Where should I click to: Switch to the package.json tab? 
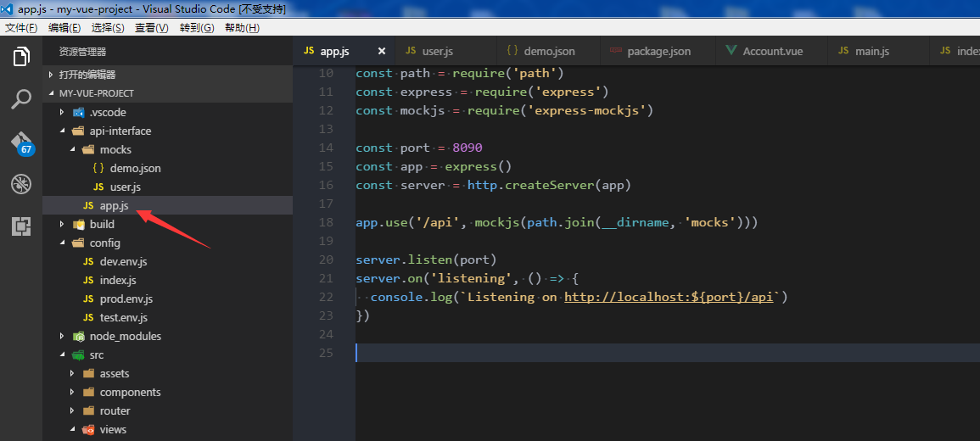pos(658,51)
